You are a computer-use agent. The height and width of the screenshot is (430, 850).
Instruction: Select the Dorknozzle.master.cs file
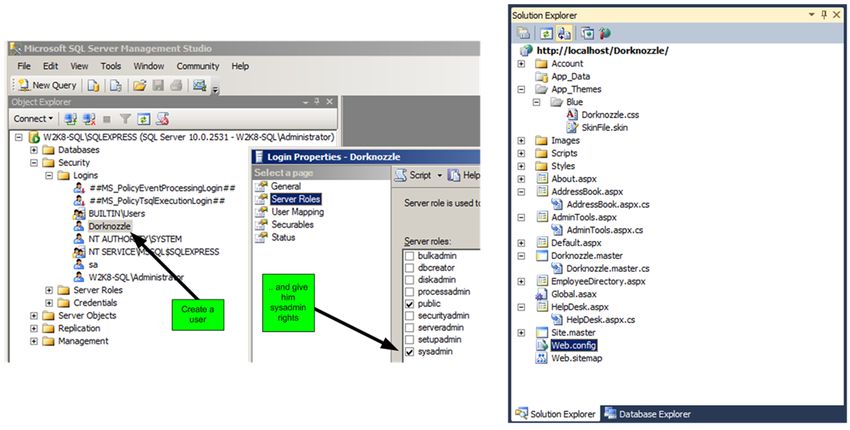(608, 268)
